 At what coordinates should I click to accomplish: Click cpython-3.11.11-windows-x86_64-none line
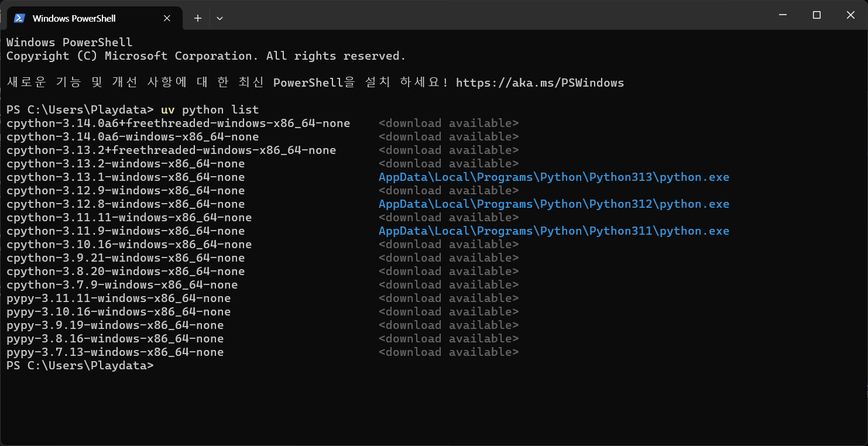click(129, 217)
